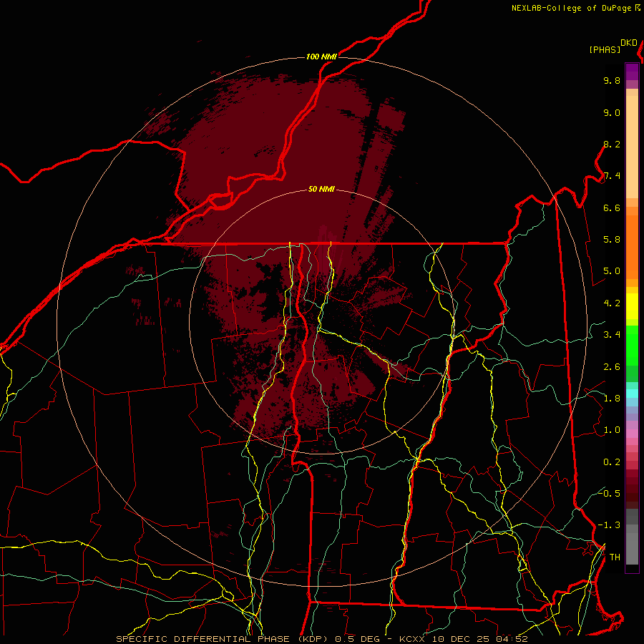644x644 pixels.
Task: Click the DKD unit label above legend
Action: click(x=629, y=43)
